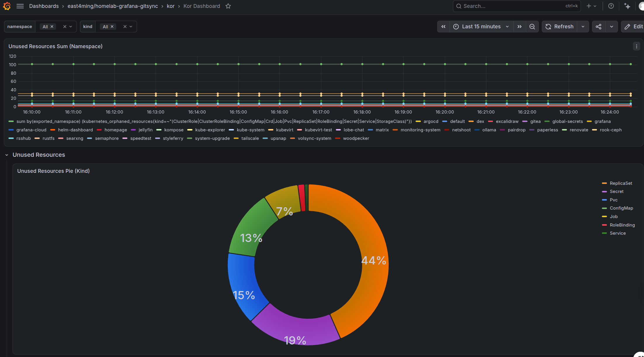This screenshot has height=357, width=644.
Task: Open the kor folder breadcrumb
Action: click(171, 6)
